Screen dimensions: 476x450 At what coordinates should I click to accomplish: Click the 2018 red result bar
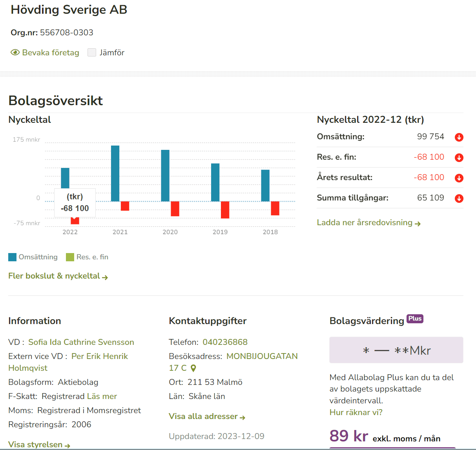[275, 208]
